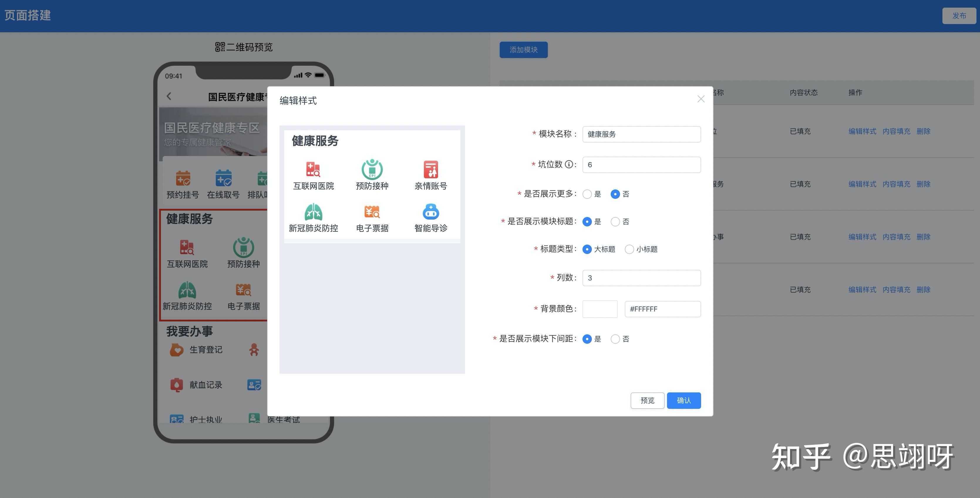
Task: Click the 添加模块 button
Action: 523,50
